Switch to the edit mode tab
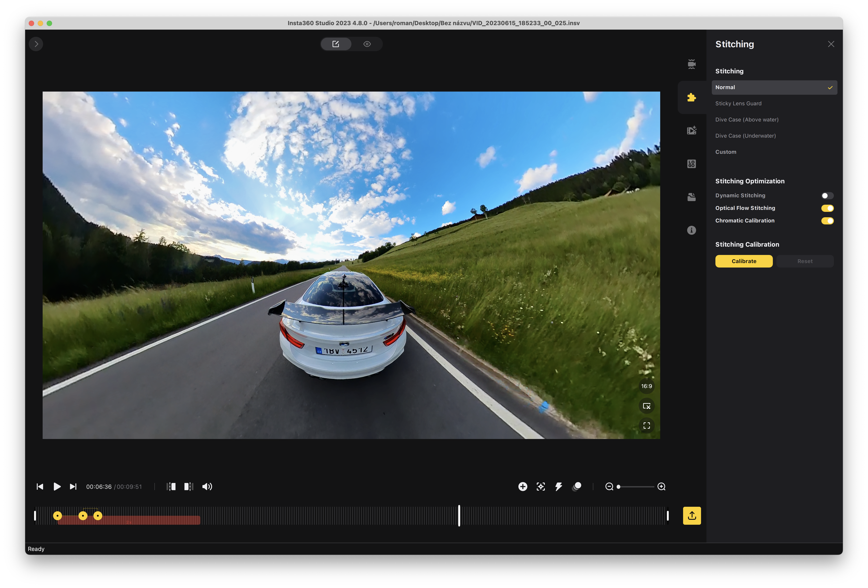 point(336,44)
